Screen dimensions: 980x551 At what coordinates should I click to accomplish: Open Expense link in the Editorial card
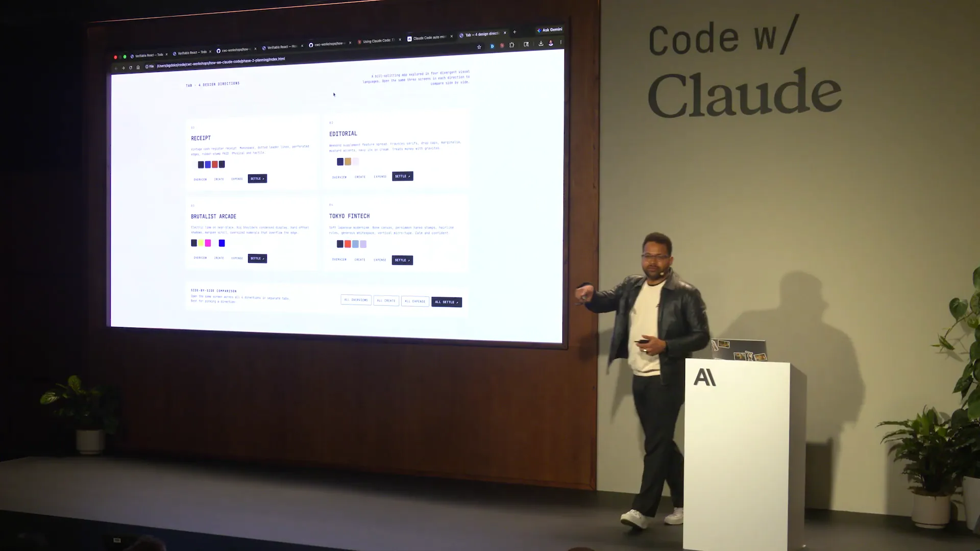pos(380,177)
